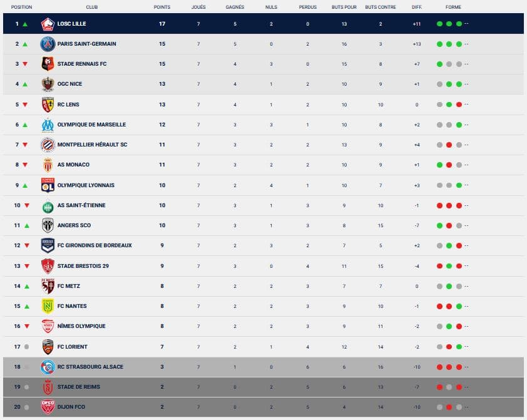Click the LOSC Lille club crest
This screenshot has height=420, width=527.
pos(48,24)
